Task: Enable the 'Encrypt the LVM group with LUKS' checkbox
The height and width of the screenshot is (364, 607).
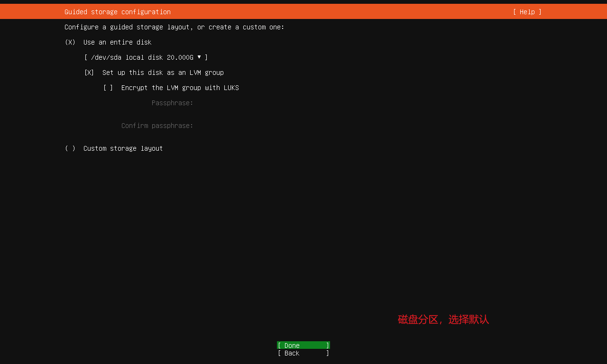Action: (x=108, y=88)
